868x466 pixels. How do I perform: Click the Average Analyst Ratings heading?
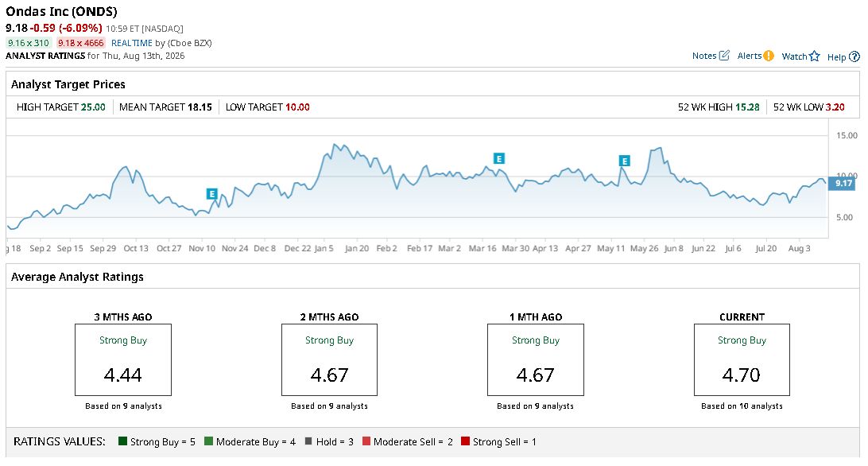(78, 277)
